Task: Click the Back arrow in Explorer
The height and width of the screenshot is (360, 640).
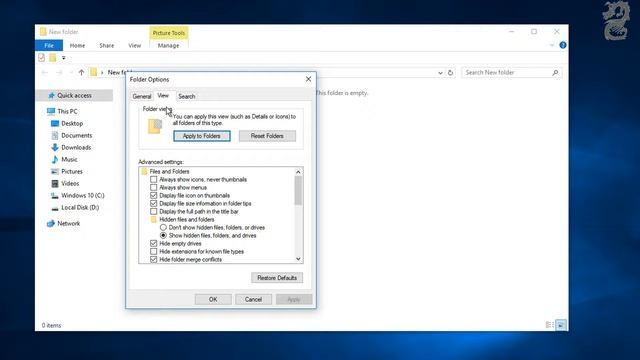Action: pyautogui.click(x=44, y=73)
